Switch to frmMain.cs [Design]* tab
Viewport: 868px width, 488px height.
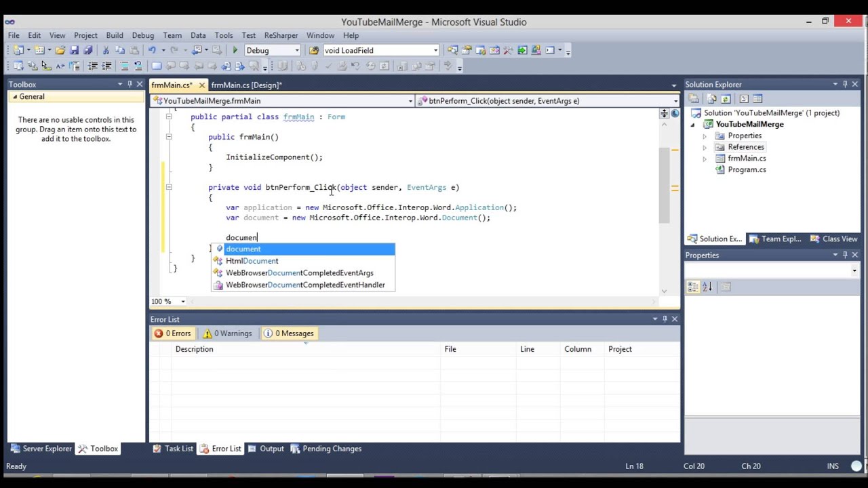(x=246, y=85)
